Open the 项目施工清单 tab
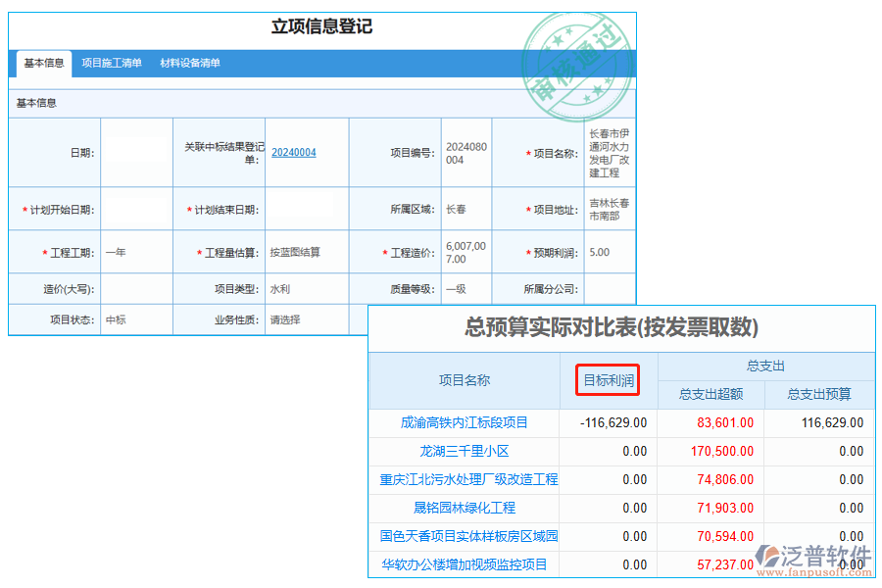The width and height of the screenshot is (882, 588). (x=112, y=64)
